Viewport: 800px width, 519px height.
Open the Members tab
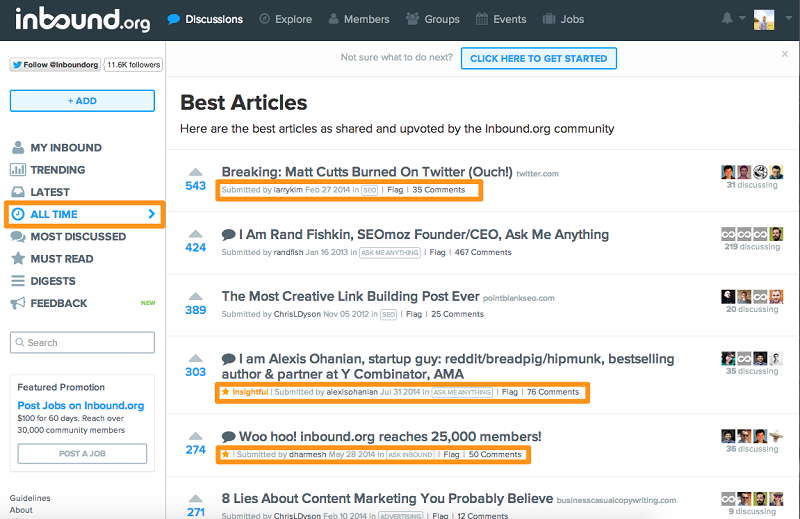pos(359,19)
